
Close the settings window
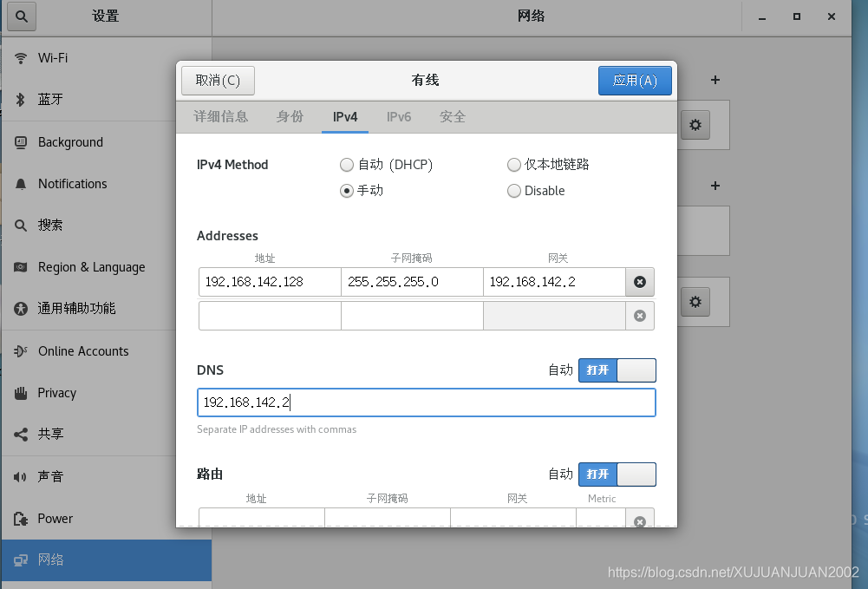point(832,17)
